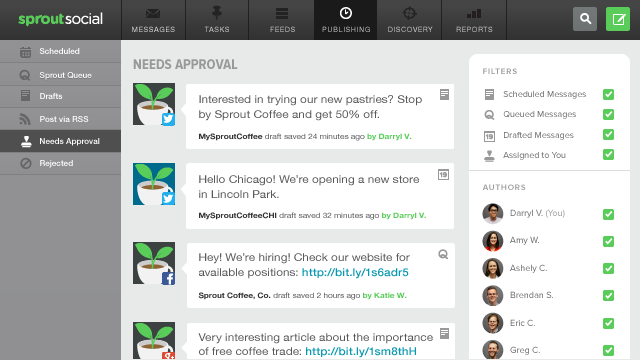This screenshot has width=640, height=360.
Task: Uncheck author Amy W.
Action: (608, 241)
